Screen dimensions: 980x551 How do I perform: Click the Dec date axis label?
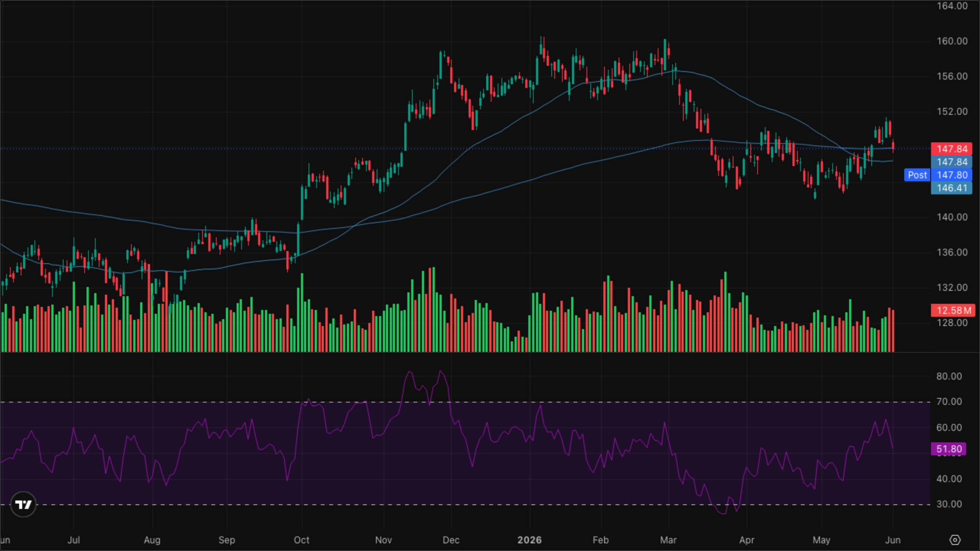[451, 540]
